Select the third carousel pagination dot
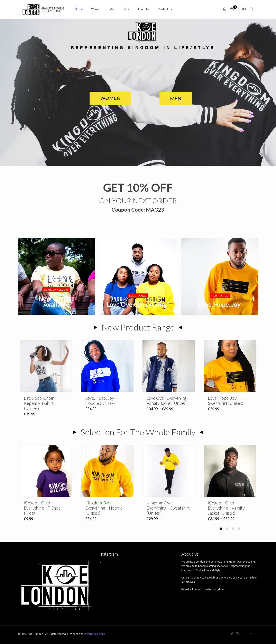Screen dimensions: 276x644 [233, 529]
